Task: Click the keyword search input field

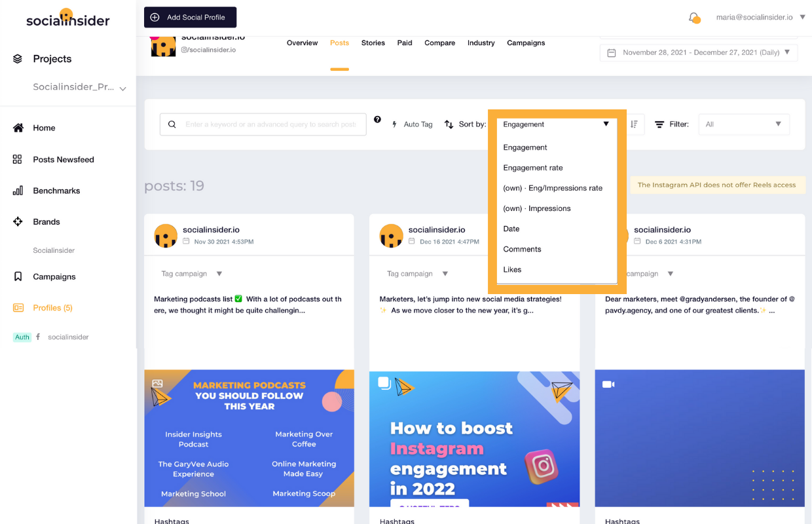Action: coord(263,124)
